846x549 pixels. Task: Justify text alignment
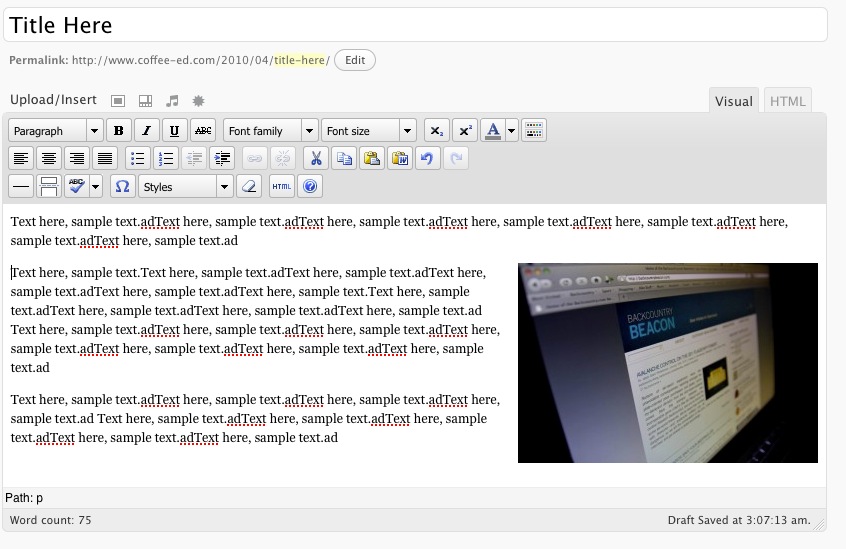[105, 159]
